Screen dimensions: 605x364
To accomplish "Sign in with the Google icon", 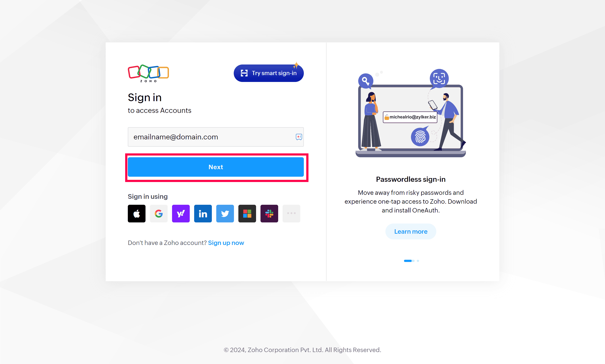I will click(159, 213).
